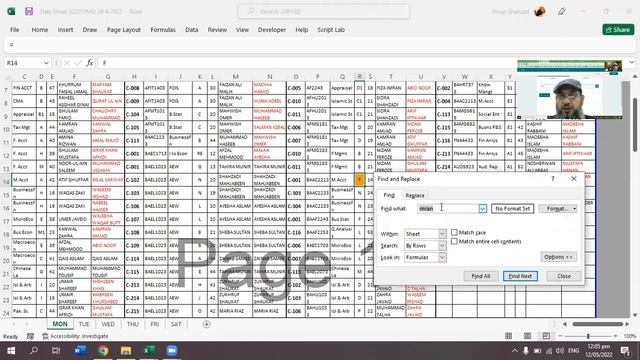The image size is (640, 360).
Task: Click the Insert Function fx icon
Action: (x=89, y=63)
